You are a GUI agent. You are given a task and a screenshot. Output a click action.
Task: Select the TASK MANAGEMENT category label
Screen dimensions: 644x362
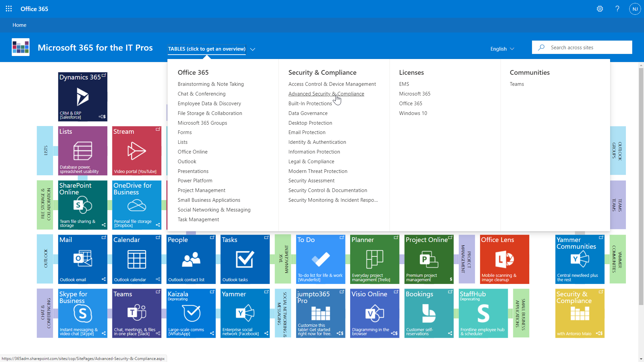(283, 259)
